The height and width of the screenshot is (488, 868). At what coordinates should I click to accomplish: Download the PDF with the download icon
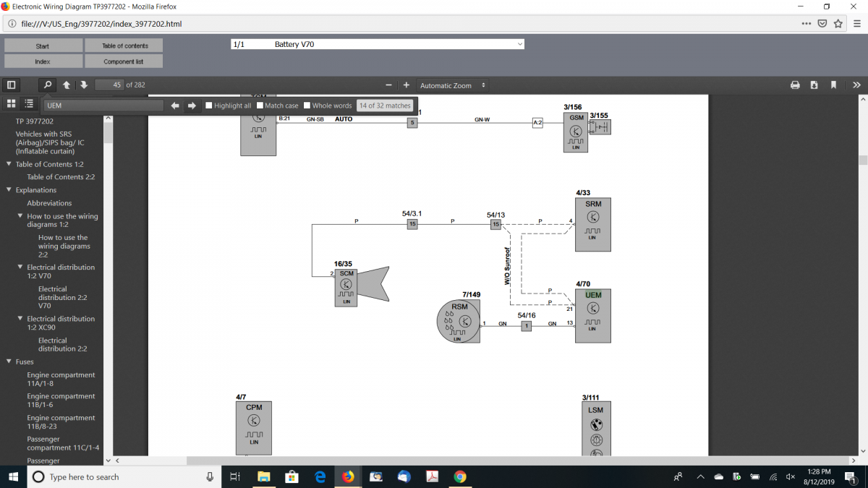click(814, 85)
